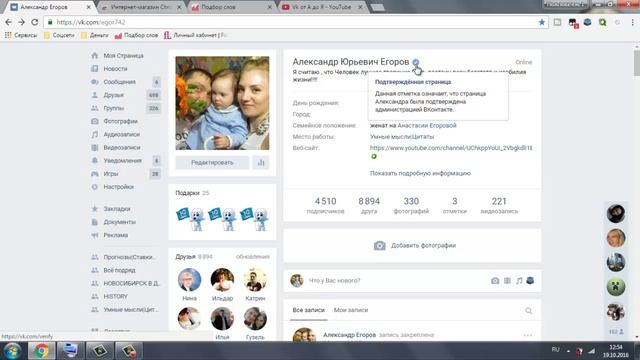Viewport: 640px width, 360px height.
Task: Click Добавить фотографии camera icon
Action: [x=380, y=245]
